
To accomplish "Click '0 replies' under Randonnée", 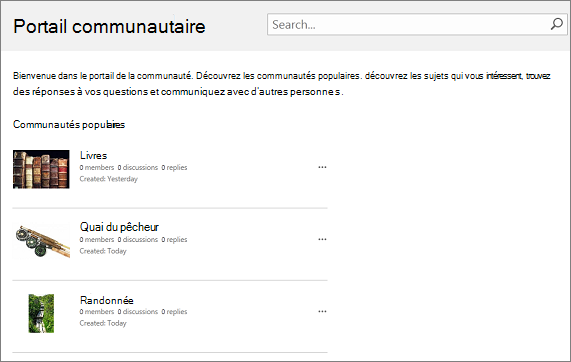I will coord(174,312).
